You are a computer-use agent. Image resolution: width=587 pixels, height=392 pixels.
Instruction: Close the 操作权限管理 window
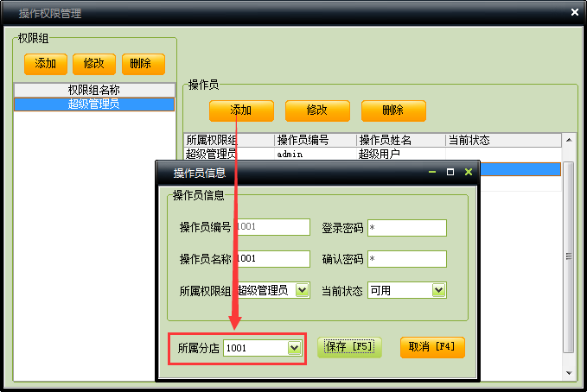tap(575, 12)
